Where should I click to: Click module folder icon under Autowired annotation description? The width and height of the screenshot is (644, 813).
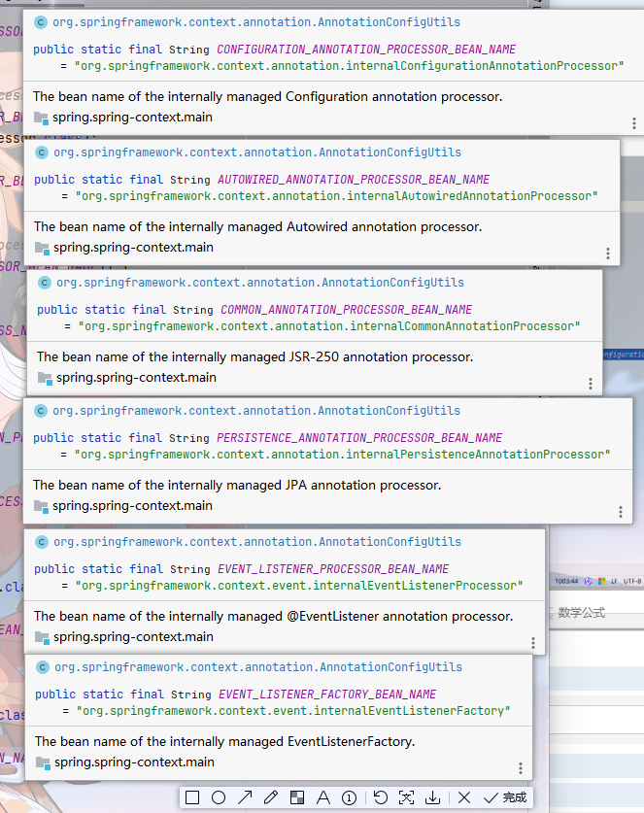[42, 248]
